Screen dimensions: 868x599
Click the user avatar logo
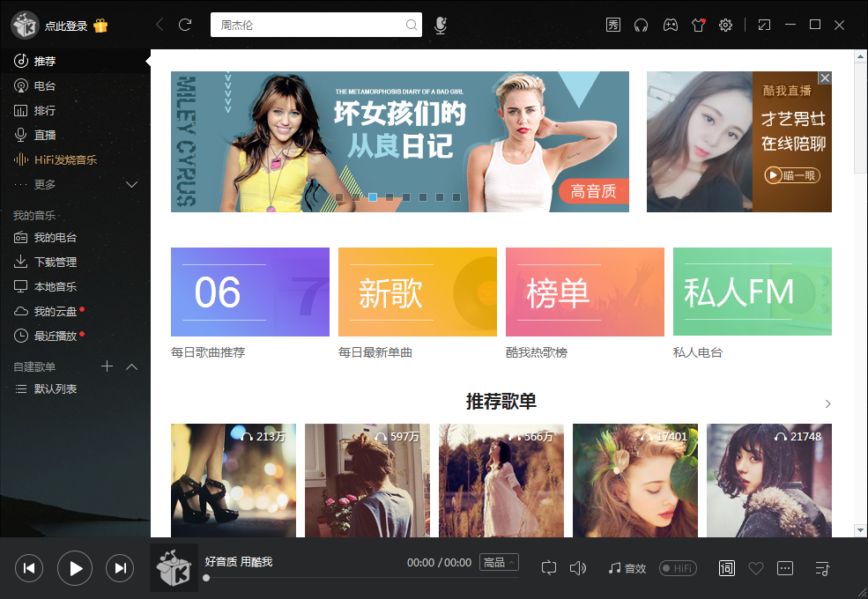click(x=25, y=25)
